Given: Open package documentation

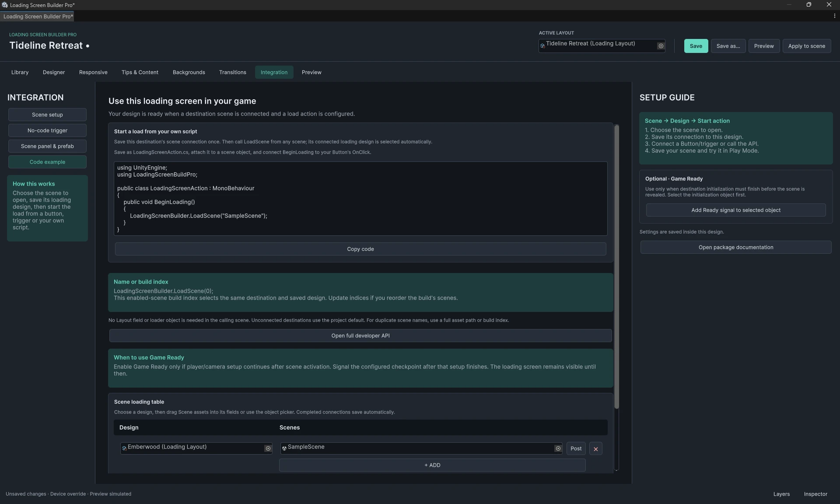Looking at the screenshot, I should click(x=736, y=247).
